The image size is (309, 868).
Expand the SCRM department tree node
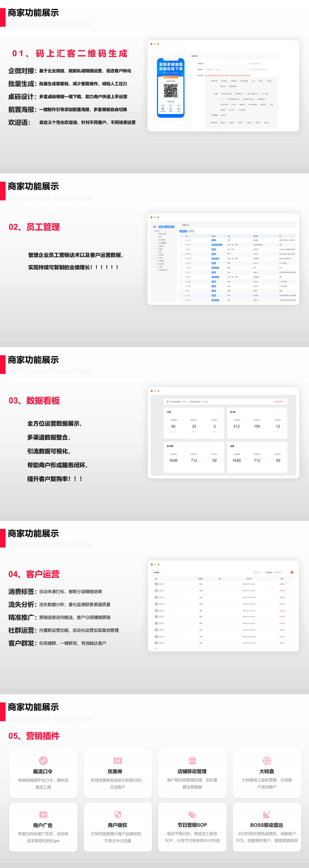point(156,258)
